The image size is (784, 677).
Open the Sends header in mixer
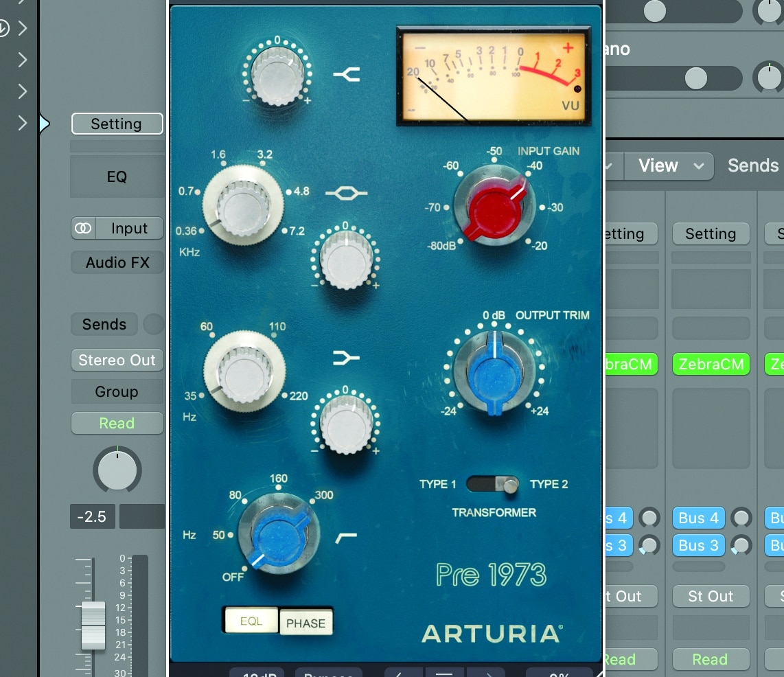[x=753, y=165]
